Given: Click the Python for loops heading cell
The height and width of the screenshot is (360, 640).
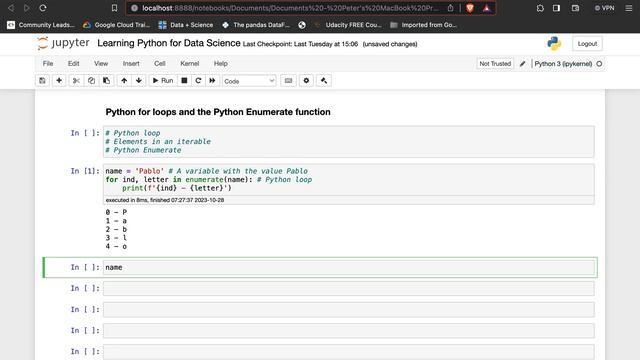Looking at the screenshot, I should [218, 112].
